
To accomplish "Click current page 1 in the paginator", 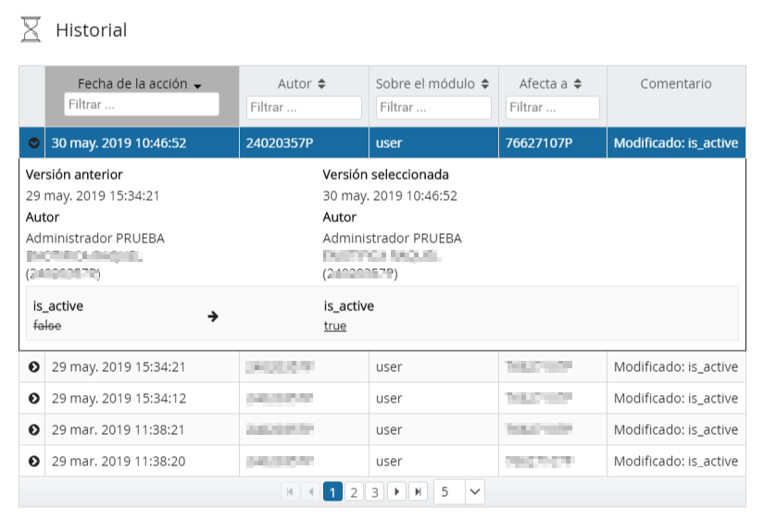I will tap(332, 492).
